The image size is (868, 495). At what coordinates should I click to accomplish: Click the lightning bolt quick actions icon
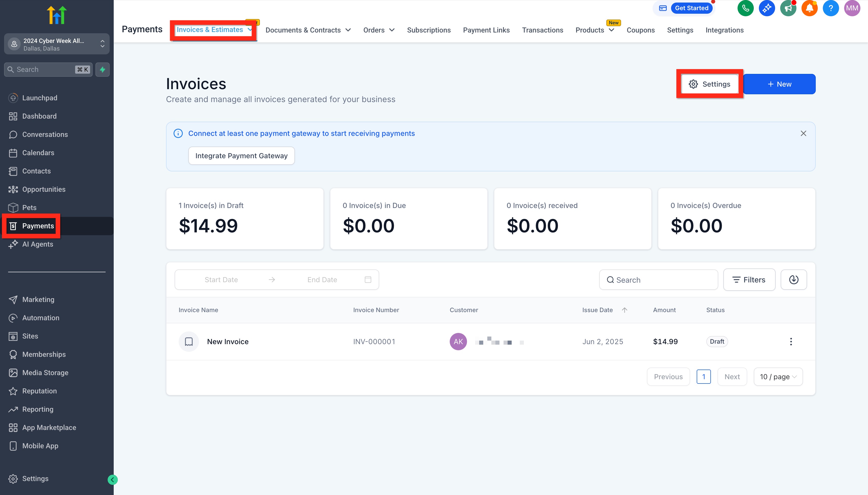tap(102, 69)
